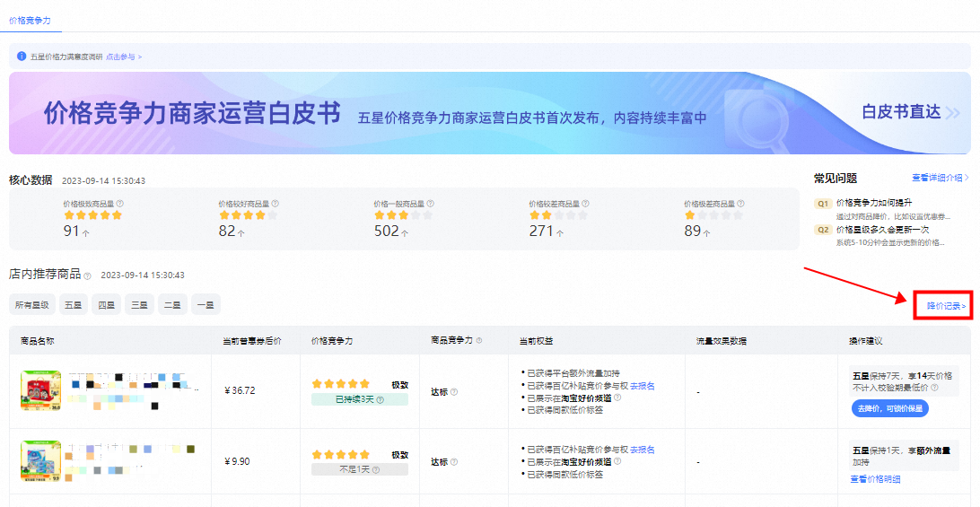Click the help icon next to 价格较差商品量
Screen dimensions: 980x507
(585, 204)
